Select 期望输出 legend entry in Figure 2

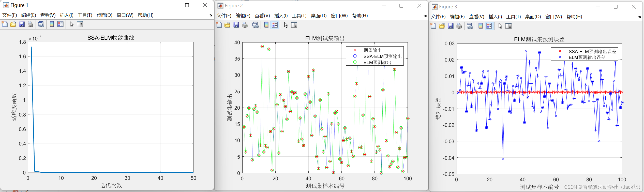[373, 50]
